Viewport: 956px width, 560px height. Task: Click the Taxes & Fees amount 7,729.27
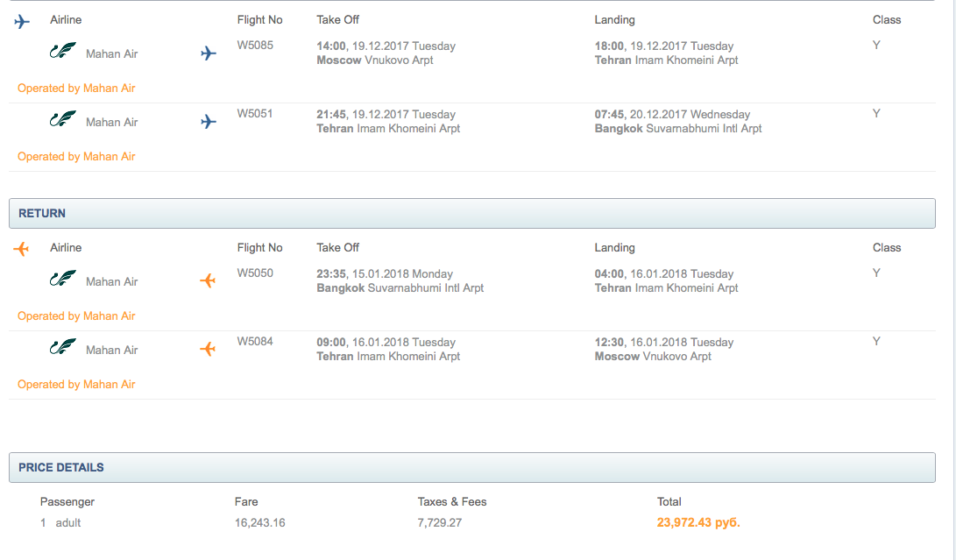(x=439, y=523)
